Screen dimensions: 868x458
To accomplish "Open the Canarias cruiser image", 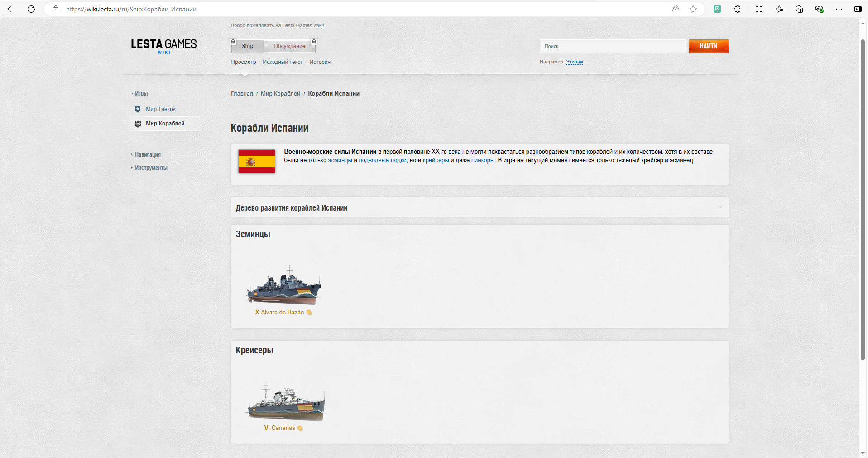I will point(286,401).
